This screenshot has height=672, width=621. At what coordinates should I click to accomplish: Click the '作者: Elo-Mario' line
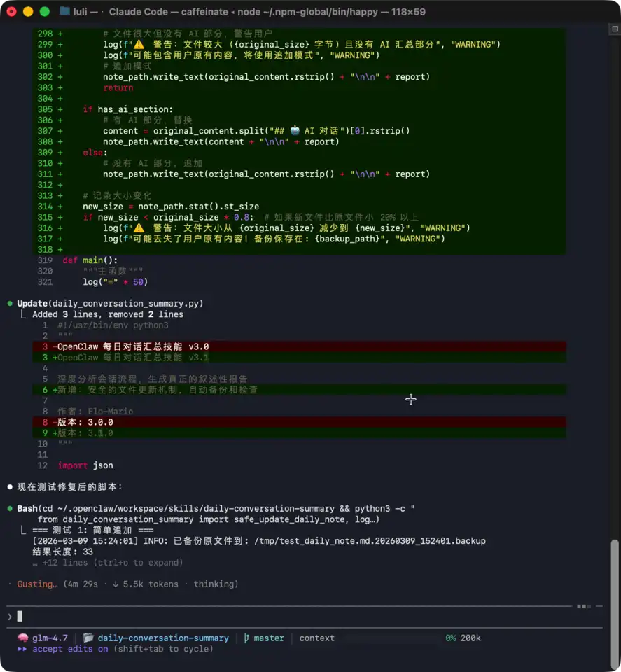click(95, 411)
